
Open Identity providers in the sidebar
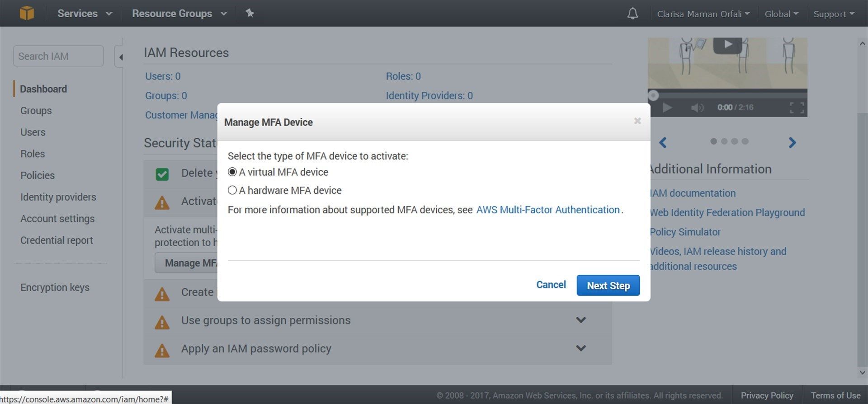[x=58, y=197]
